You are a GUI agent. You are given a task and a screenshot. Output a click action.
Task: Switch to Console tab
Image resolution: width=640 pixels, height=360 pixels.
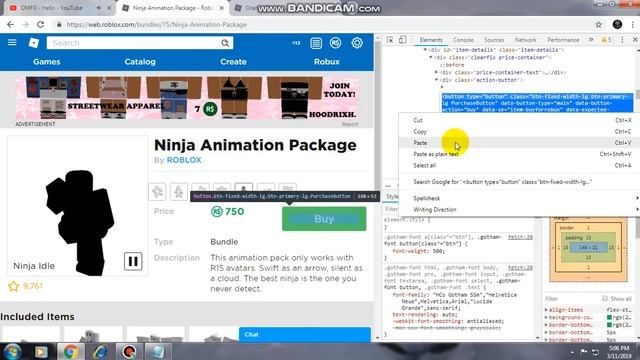tap(463, 40)
